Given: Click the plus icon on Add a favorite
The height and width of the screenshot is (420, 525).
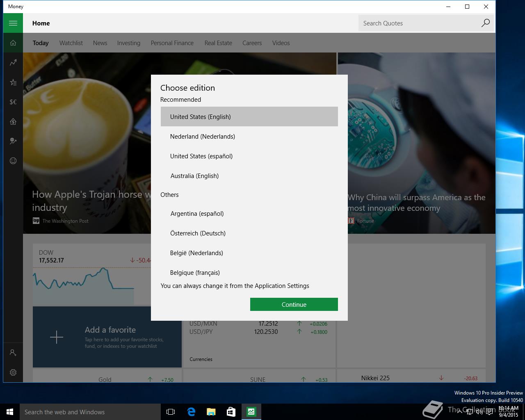Looking at the screenshot, I should (57, 337).
